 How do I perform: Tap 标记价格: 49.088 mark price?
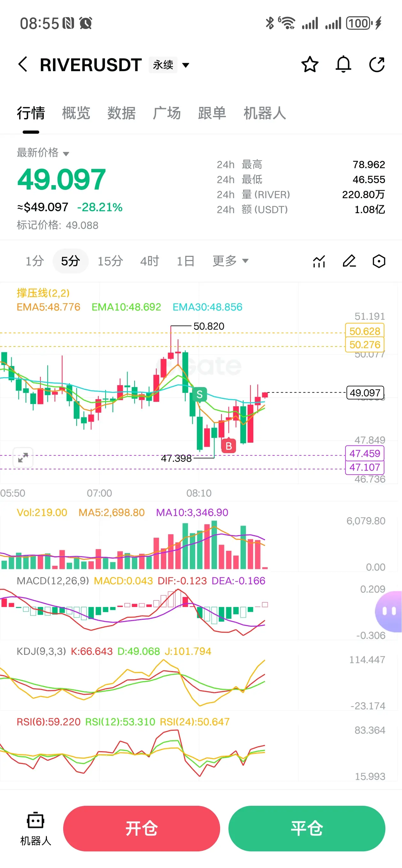(x=58, y=225)
